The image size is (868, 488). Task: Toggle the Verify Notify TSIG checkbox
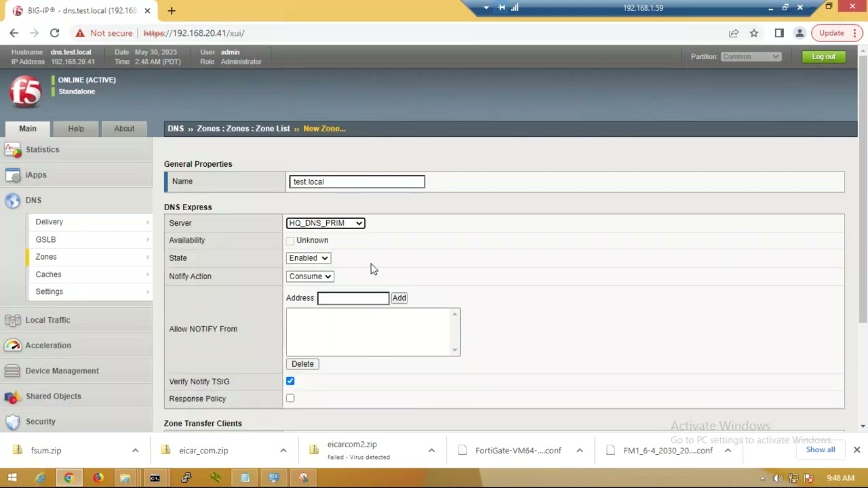(290, 381)
